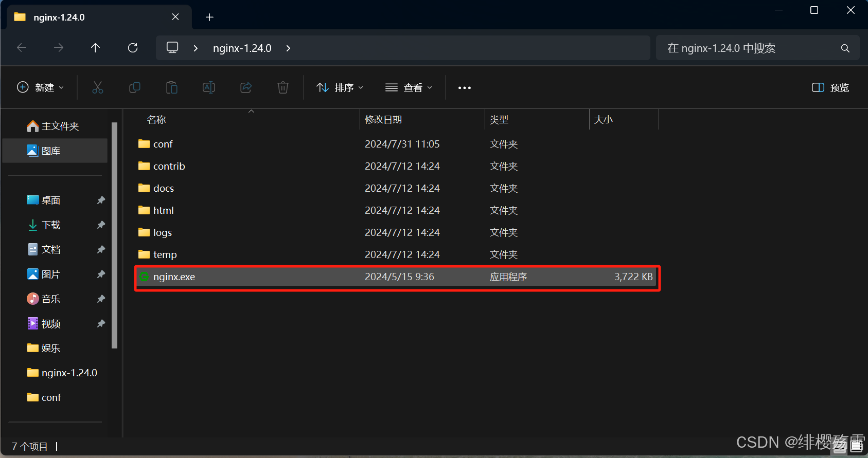Image resolution: width=868 pixels, height=458 pixels.
Task: Expand the chevron after nginx-1.24.0 breadcrumb
Action: point(288,48)
